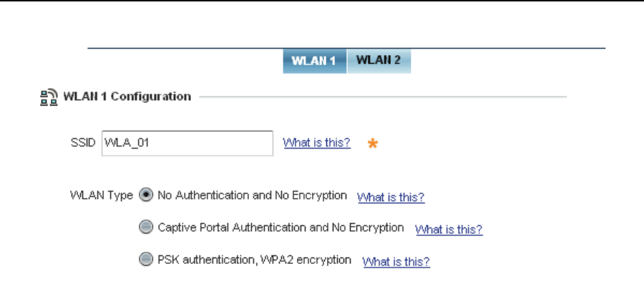Select Captive Portal Authentication radio button

click(x=146, y=227)
